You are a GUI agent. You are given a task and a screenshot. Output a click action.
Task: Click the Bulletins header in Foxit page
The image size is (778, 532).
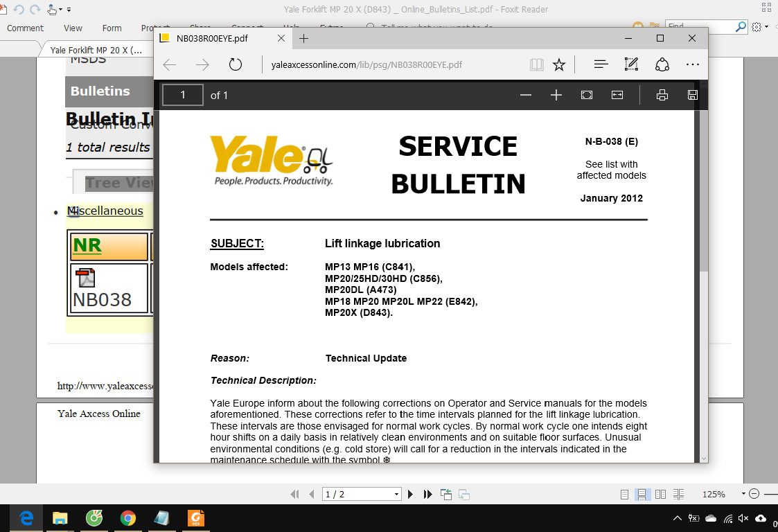click(100, 91)
